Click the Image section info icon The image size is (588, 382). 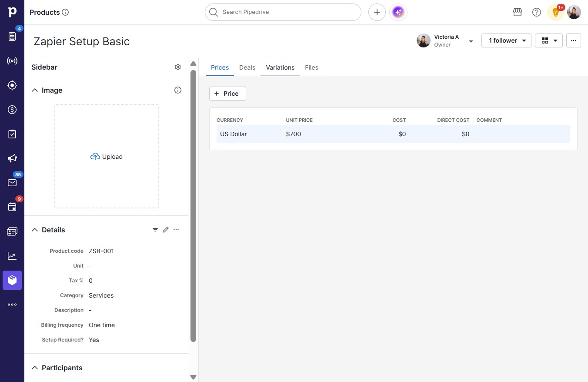[178, 90]
